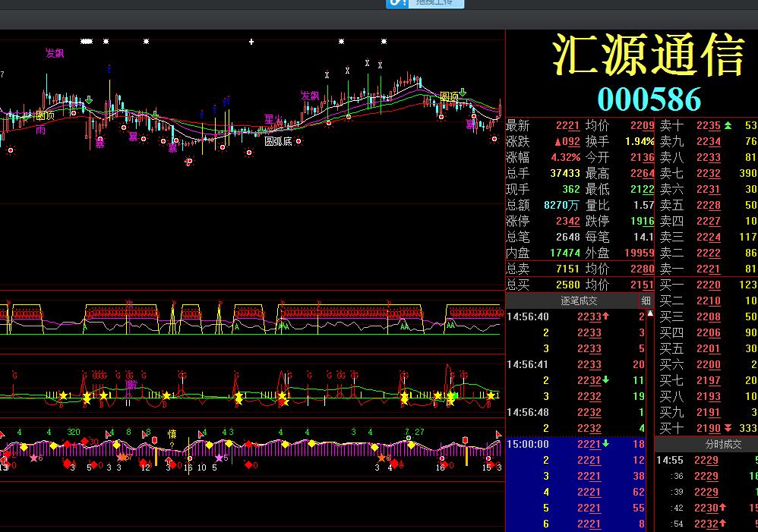Select the 涨停 price 2342
This screenshot has height=532, width=758.
567,222
